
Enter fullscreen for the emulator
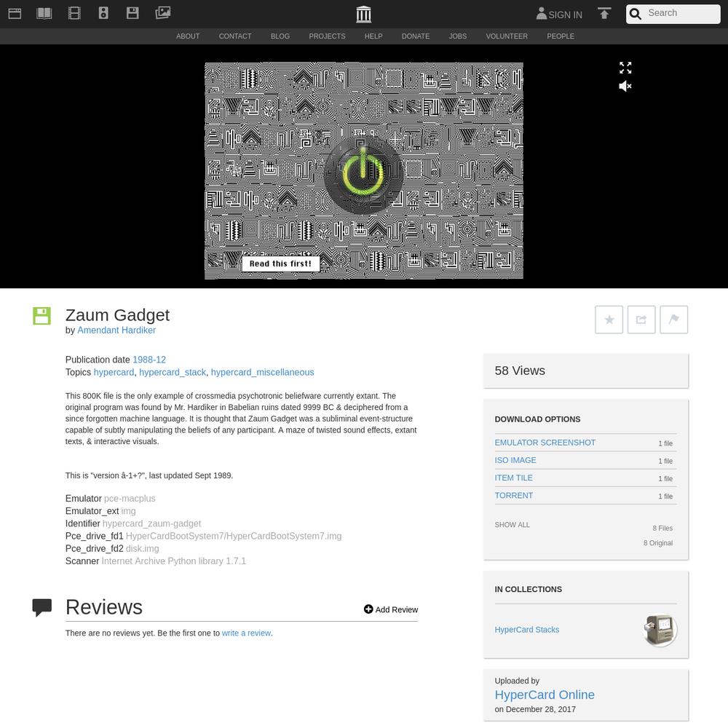(625, 68)
